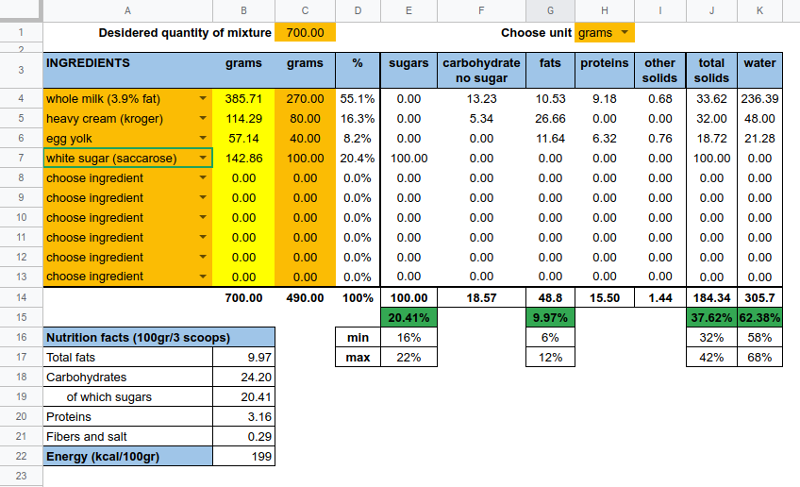Select the whole milk grams cell showing 270.00
The image size is (800, 487).
pos(305,99)
